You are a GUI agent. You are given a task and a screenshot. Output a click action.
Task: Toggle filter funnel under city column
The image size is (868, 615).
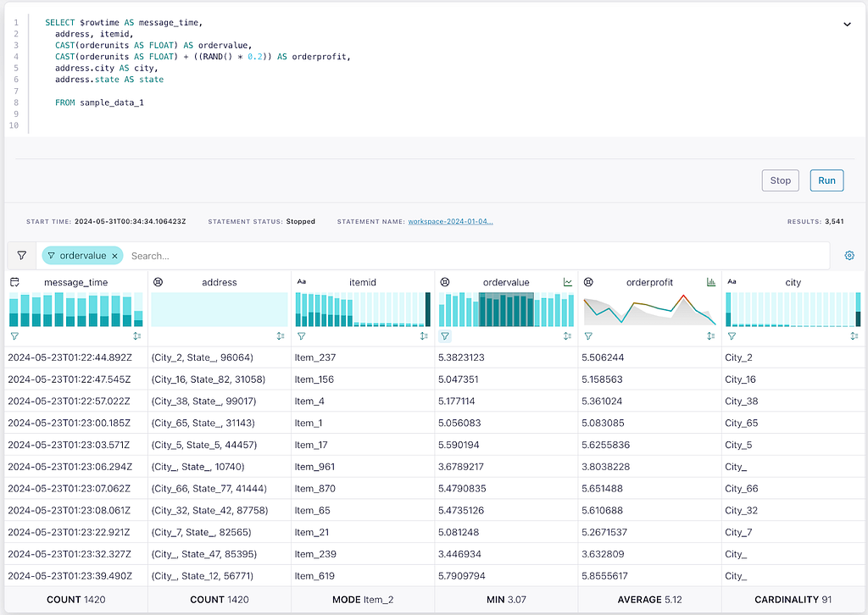pos(732,335)
